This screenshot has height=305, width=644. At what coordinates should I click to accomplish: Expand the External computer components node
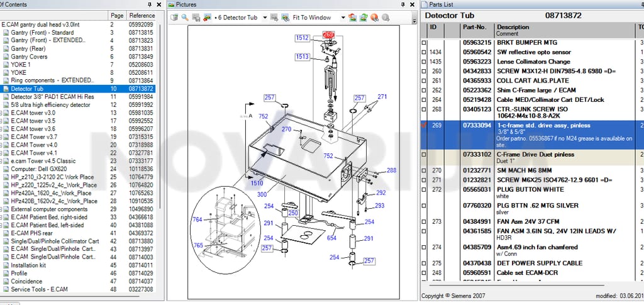tap(1, 209)
